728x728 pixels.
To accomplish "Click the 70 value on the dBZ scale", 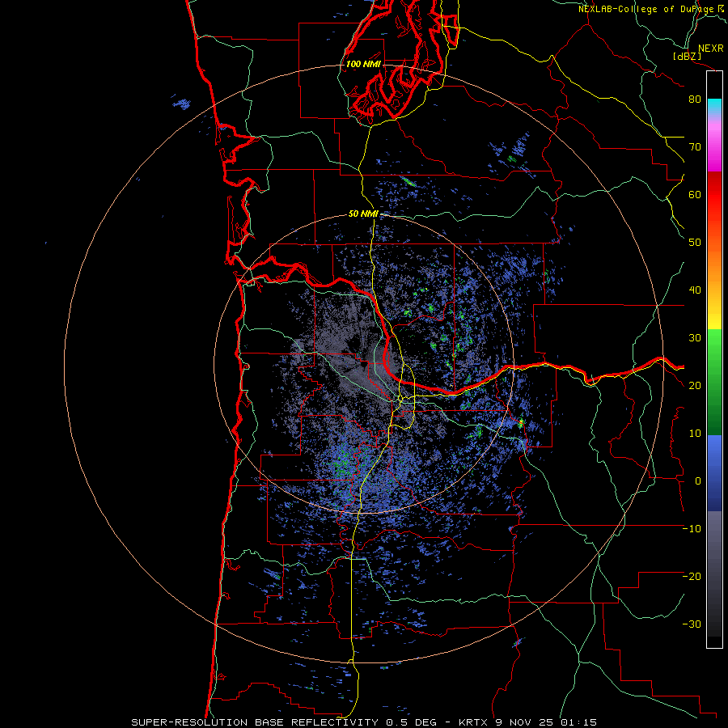I will click(695, 147).
